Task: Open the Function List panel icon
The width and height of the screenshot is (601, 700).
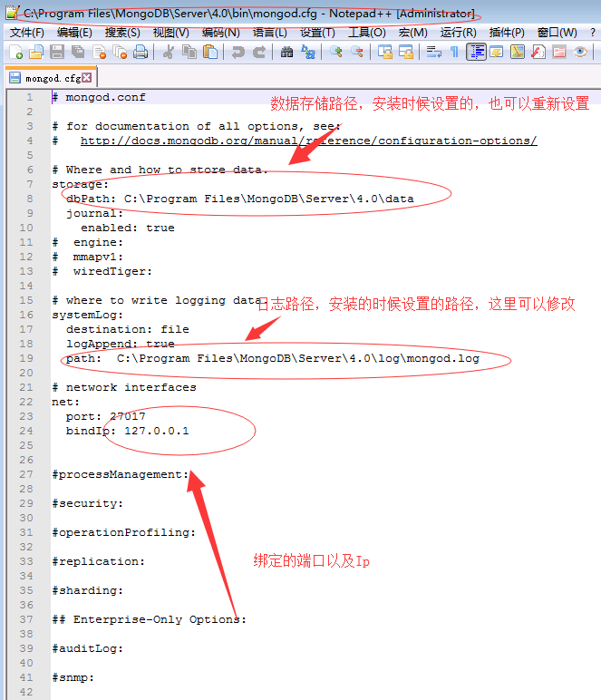Action: [x=538, y=53]
